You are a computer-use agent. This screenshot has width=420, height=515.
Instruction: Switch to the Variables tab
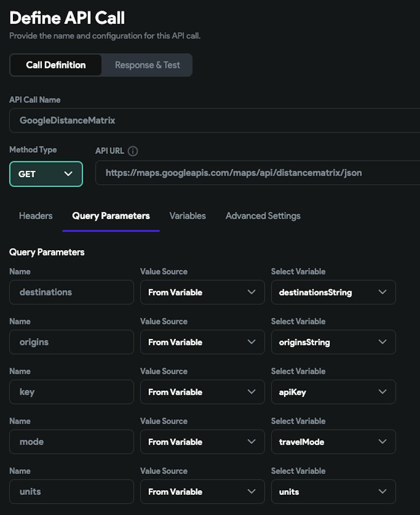187,216
